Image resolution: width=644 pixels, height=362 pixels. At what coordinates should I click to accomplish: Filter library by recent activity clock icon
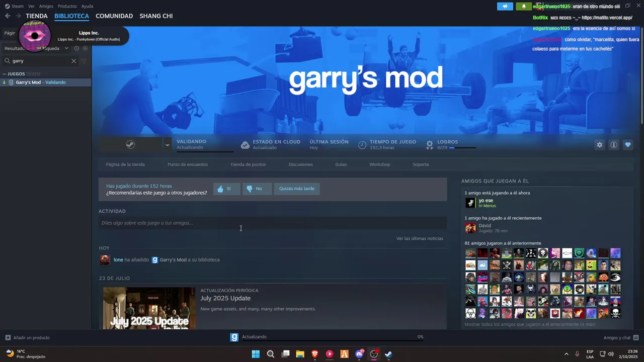[x=76, y=48]
